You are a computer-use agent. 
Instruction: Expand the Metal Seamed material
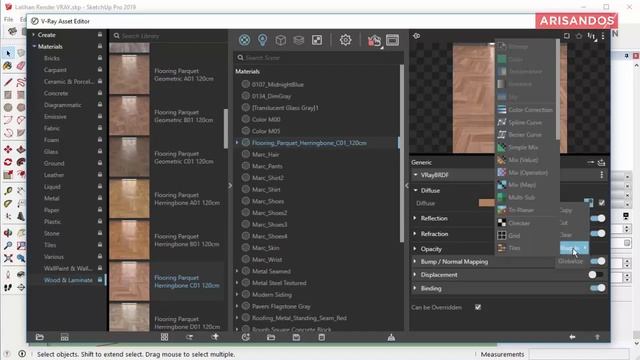(237, 271)
